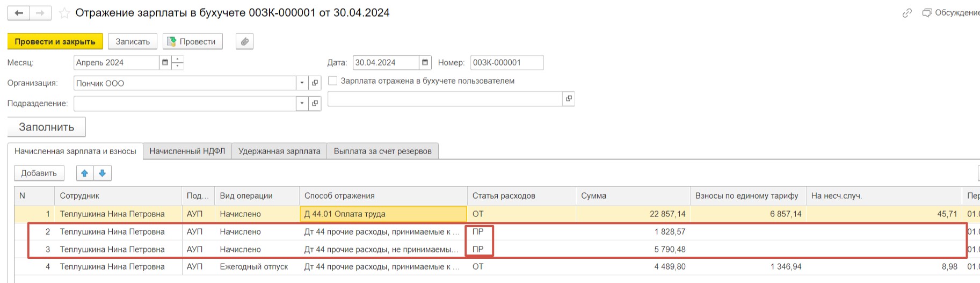Viewport: 980px width, 283px height.
Task: Click the Номер input field
Action: (x=506, y=62)
